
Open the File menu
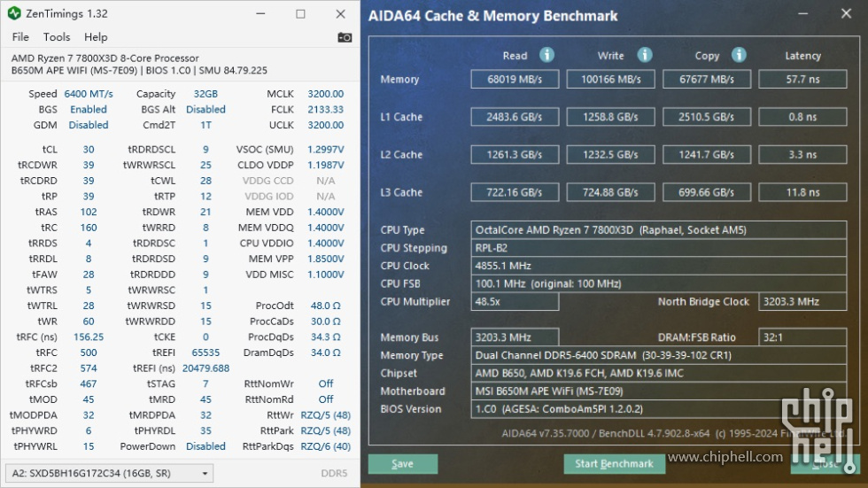20,37
